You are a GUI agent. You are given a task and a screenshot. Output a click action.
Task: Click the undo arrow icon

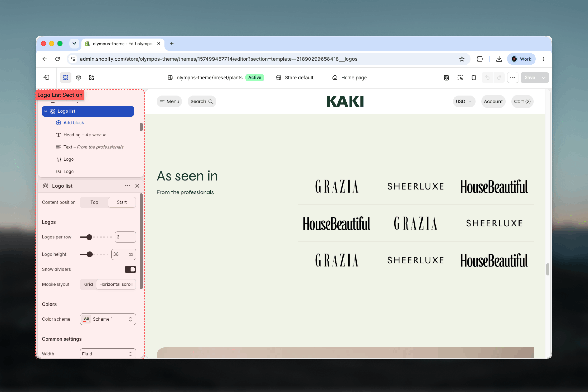(487, 77)
